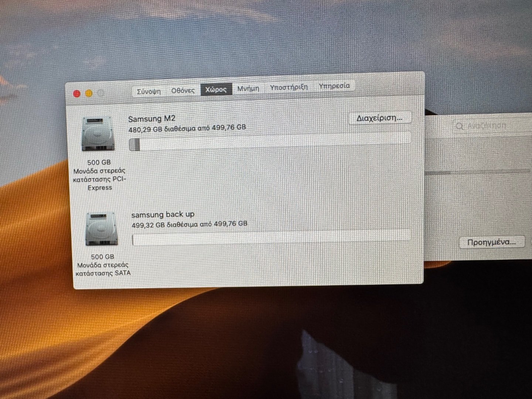Select the Χώρος tab
Screen dimensions: 532x399
point(216,89)
